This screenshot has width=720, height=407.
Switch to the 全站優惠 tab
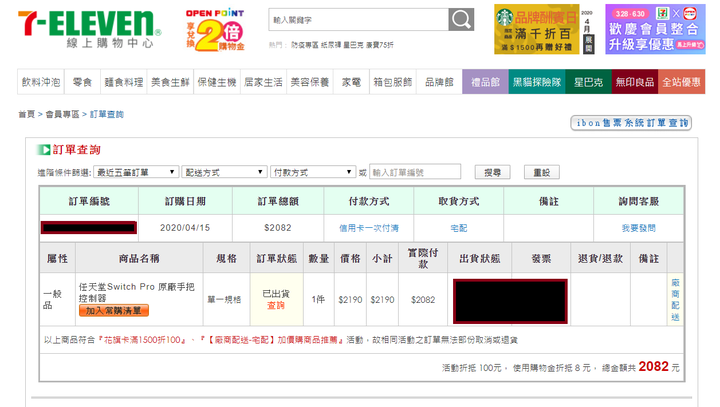681,82
